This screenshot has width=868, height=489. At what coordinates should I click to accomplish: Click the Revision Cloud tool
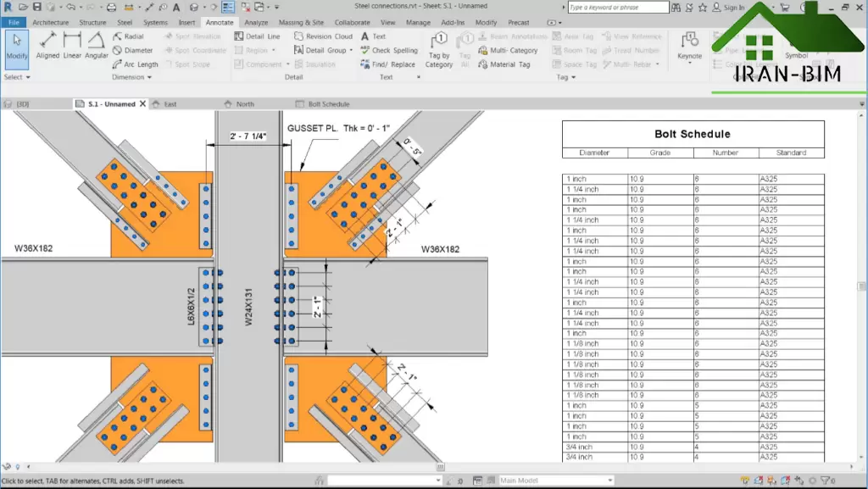(323, 36)
